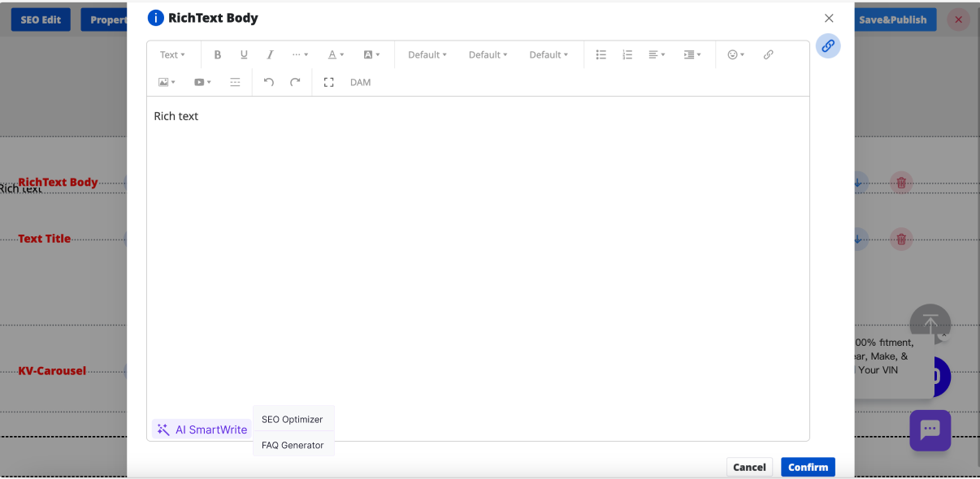This screenshot has width=980, height=479.
Task: Redo the last edit
Action: click(x=295, y=83)
